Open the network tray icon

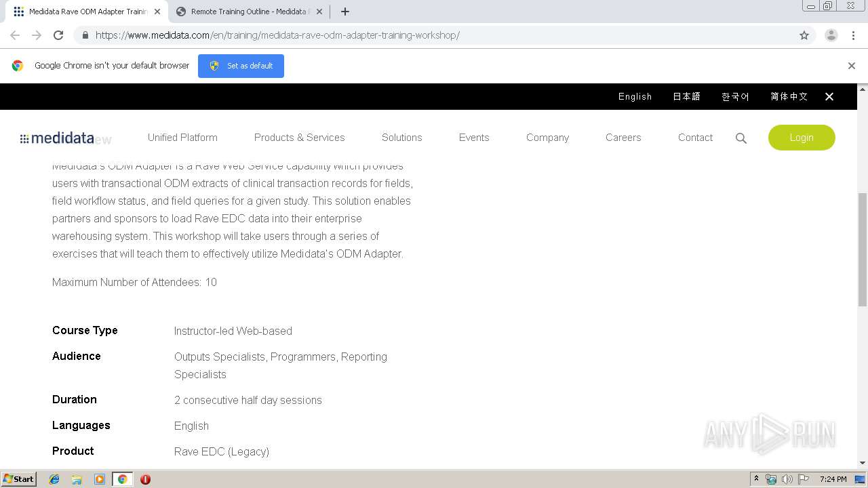(x=771, y=479)
